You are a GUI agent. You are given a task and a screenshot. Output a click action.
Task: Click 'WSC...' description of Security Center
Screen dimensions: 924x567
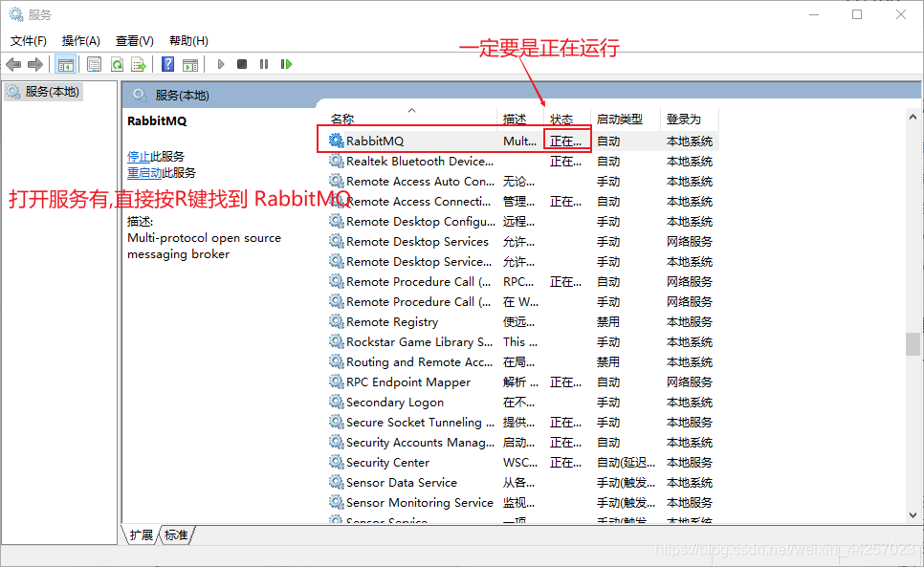pyautogui.click(x=520, y=462)
